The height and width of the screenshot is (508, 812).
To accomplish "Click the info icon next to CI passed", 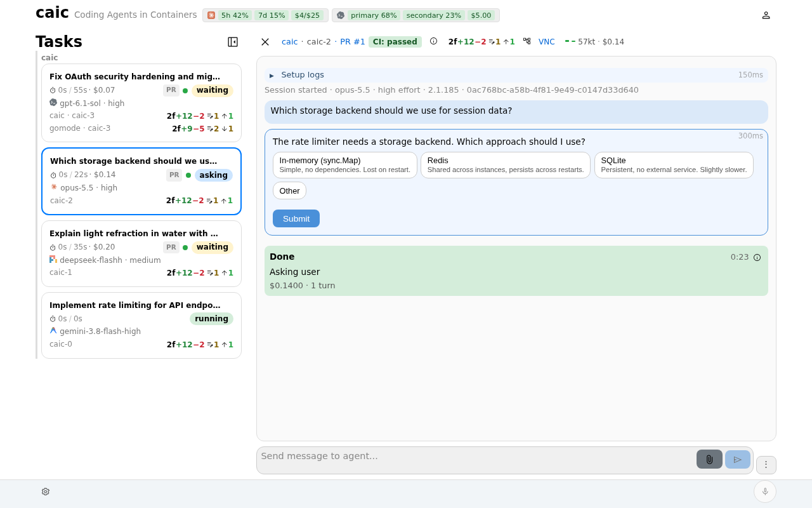I will point(433,41).
